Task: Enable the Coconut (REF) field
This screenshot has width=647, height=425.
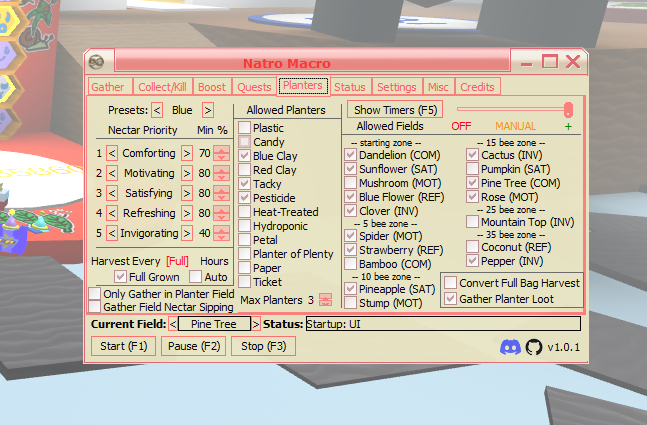Action: point(472,247)
